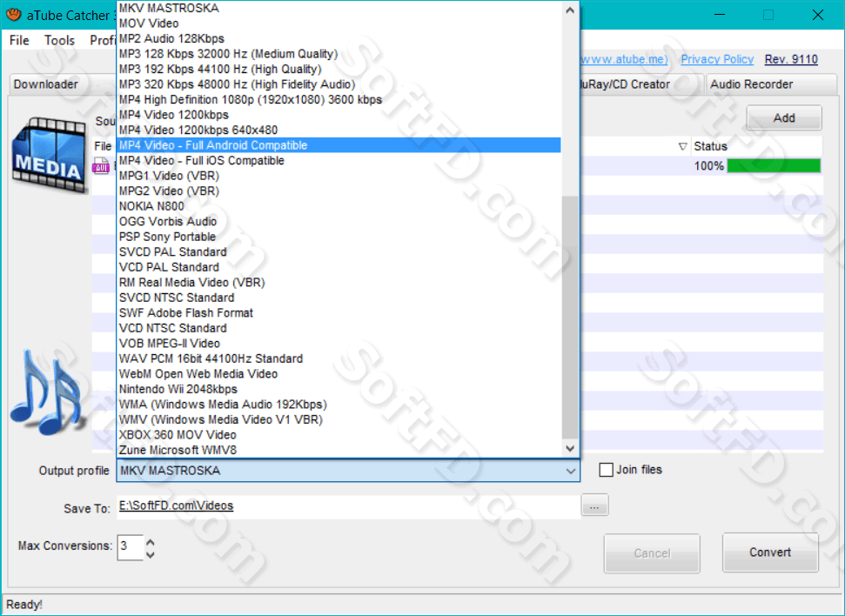Viewport: 845px width, 616px height.
Task: Select MP2 Audio 128Kbps profile
Action: pyautogui.click(x=339, y=38)
